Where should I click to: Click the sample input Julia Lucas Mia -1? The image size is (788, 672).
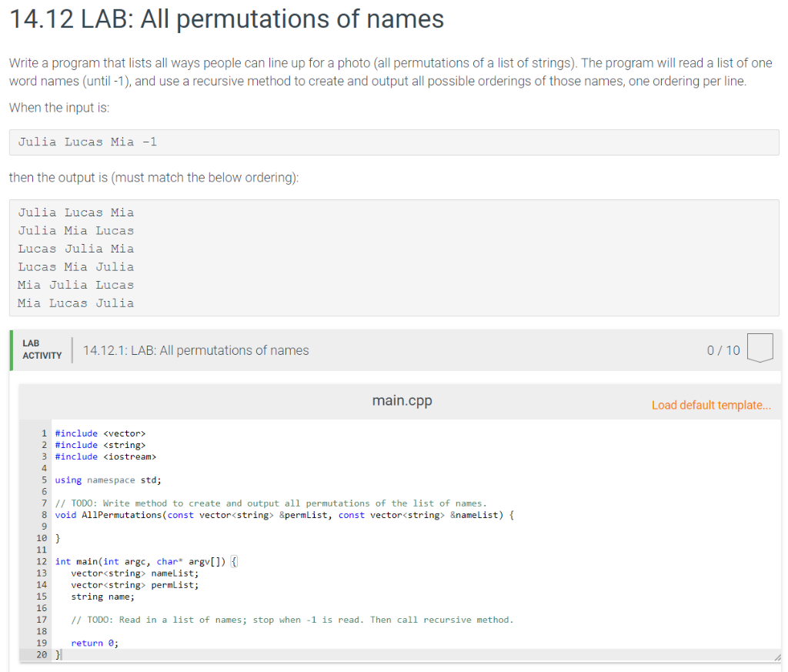(x=88, y=142)
